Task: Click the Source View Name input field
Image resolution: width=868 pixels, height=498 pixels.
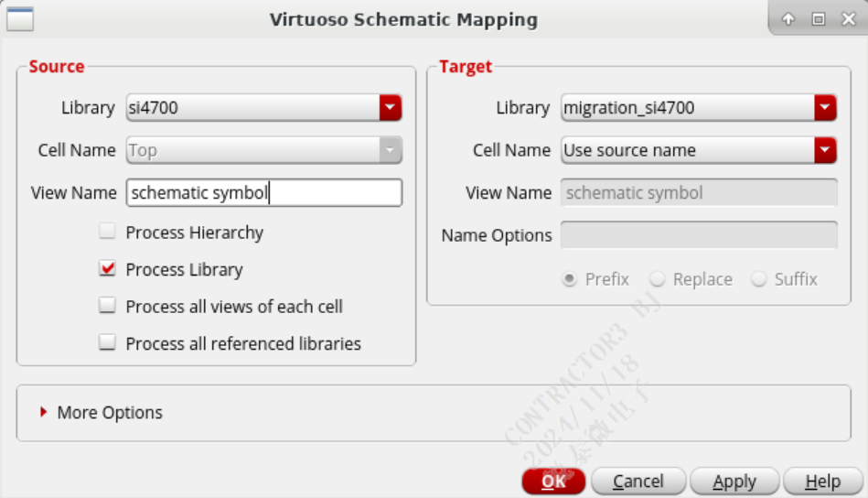Action: pos(264,193)
